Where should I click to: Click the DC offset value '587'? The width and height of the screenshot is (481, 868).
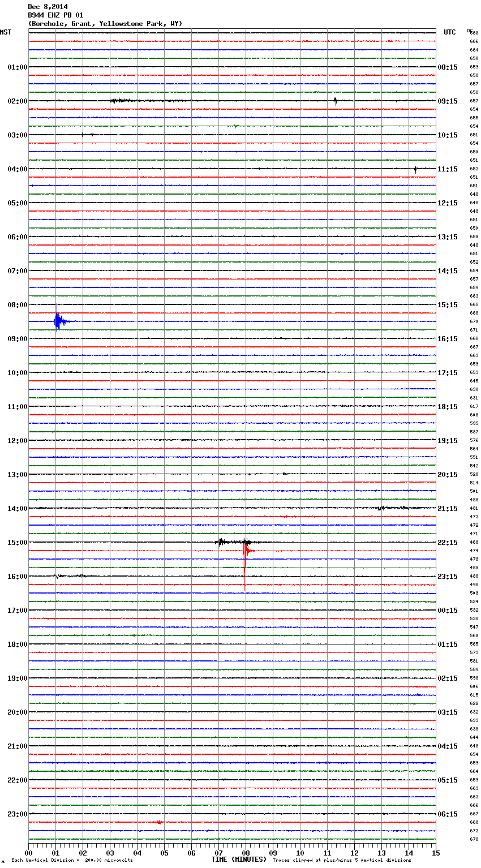click(x=474, y=432)
